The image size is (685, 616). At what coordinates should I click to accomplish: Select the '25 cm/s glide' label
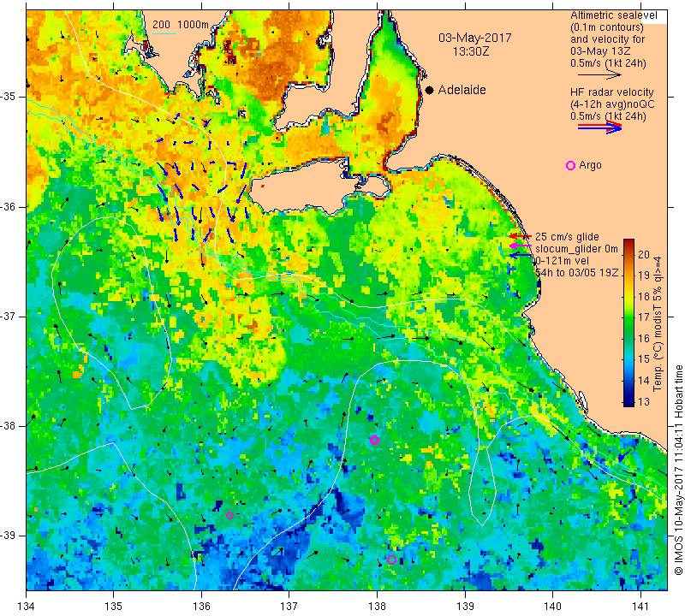(567, 237)
